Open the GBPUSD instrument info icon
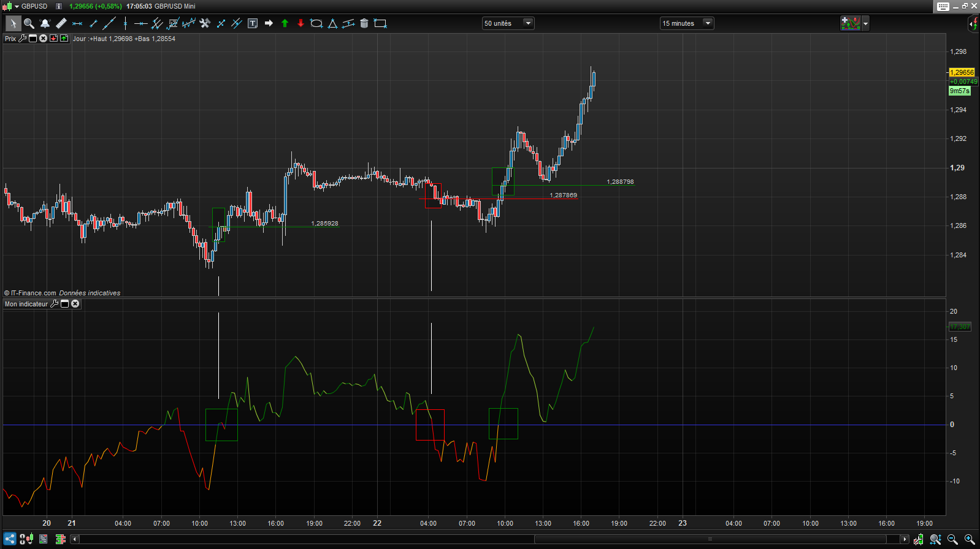Image resolution: width=980 pixels, height=549 pixels. 59,6
